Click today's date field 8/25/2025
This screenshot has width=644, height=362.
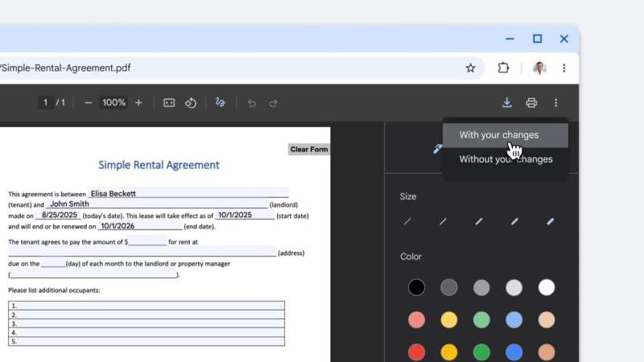click(x=58, y=215)
